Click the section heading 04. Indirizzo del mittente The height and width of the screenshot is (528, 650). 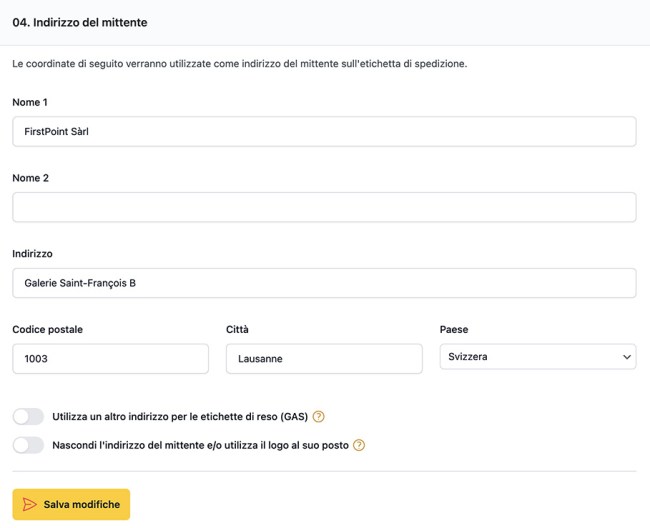(79, 22)
